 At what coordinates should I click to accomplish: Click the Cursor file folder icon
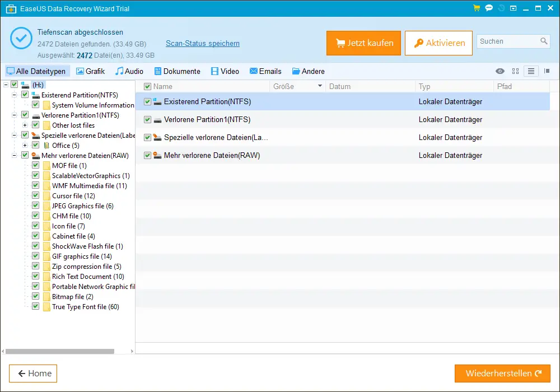(x=46, y=196)
